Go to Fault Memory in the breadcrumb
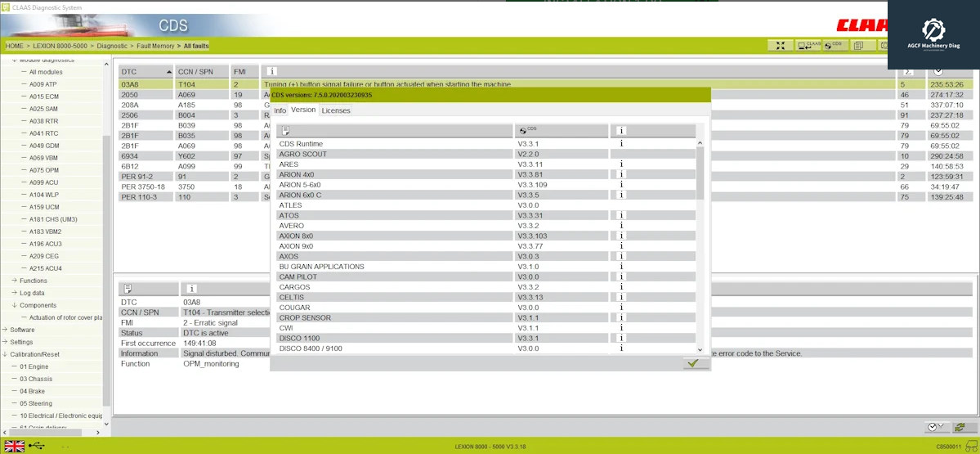 [x=155, y=46]
